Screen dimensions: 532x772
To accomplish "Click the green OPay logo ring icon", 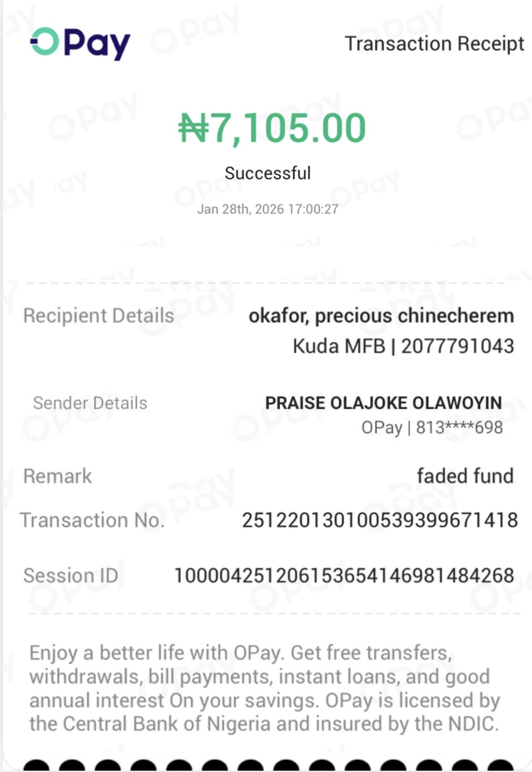I will click(x=45, y=42).
